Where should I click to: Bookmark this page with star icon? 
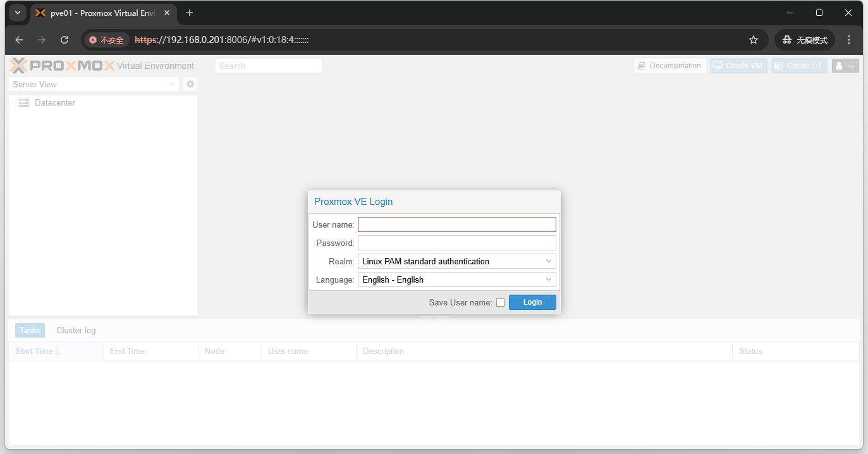coord(753,40)
